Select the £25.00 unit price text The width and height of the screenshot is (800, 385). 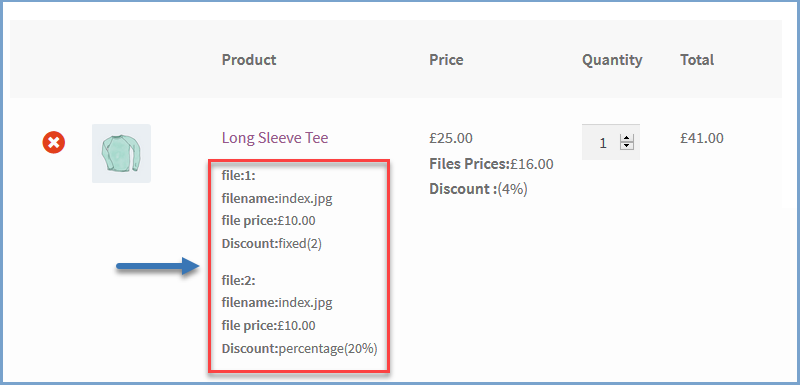coord(451,138)
